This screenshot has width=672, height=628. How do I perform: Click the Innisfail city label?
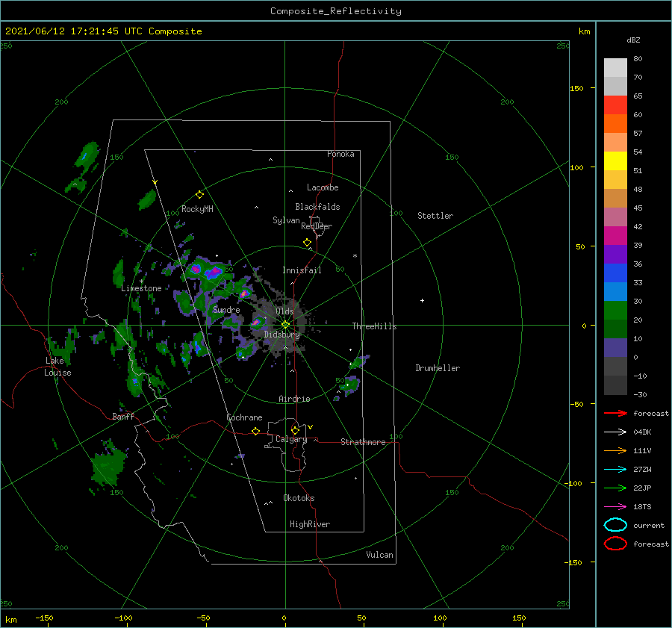(x=302, y=270)
